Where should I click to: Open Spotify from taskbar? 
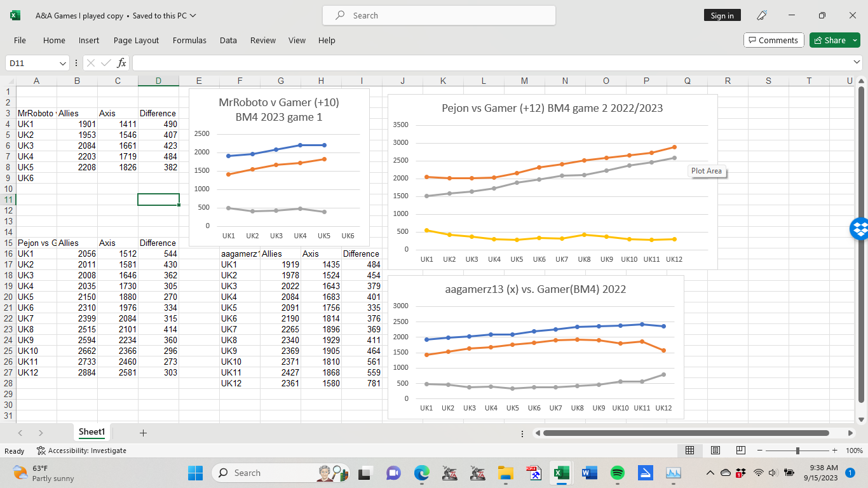point(617,473)
